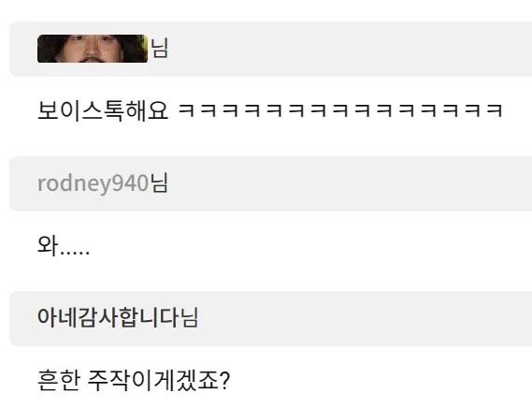Select the 와..... comment text
The width and height of the screenshot is (532, 408).
pos(64,245)
